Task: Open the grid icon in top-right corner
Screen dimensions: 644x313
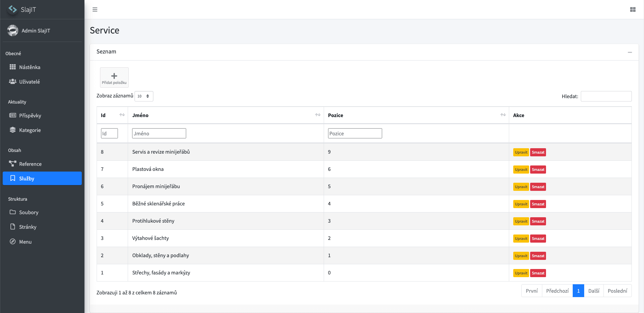Action: 633,9
